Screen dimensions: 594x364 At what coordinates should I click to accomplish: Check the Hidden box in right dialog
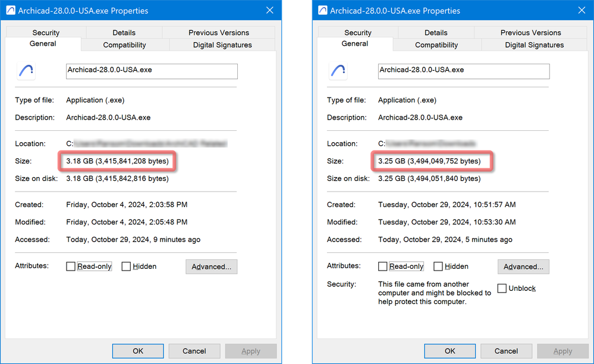[438, 266]
